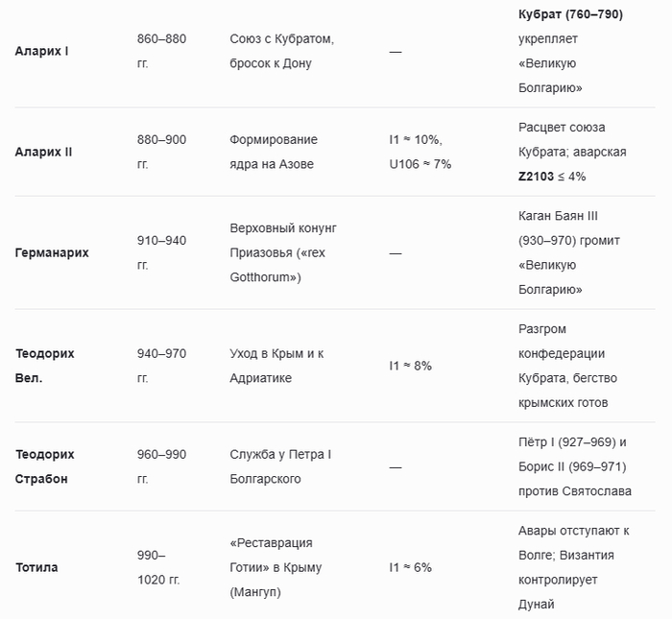This screenshot has width=672, height=619.
Task: Click the name cell "Аларих I"
Action: [41, 51]
